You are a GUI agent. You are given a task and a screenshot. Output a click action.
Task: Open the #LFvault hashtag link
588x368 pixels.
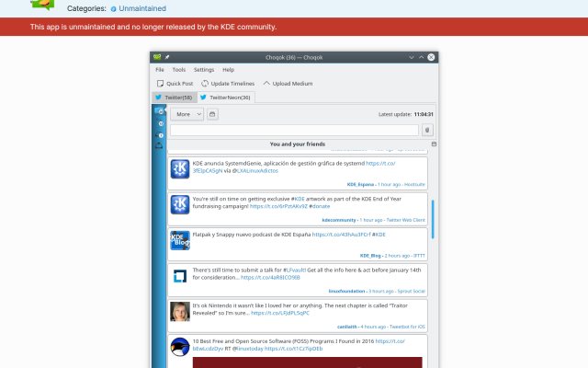click(x=294, y=270)
